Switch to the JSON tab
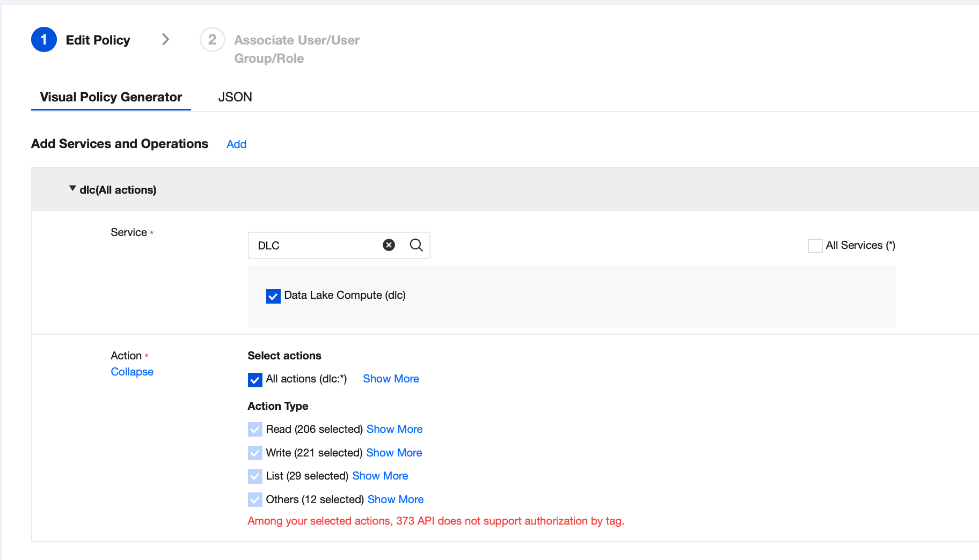This screenshot has width=979, height=560. tap(235, 97)
